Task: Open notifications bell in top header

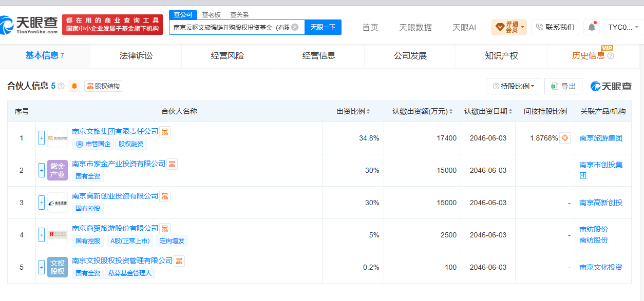Action: click(592, 27)
